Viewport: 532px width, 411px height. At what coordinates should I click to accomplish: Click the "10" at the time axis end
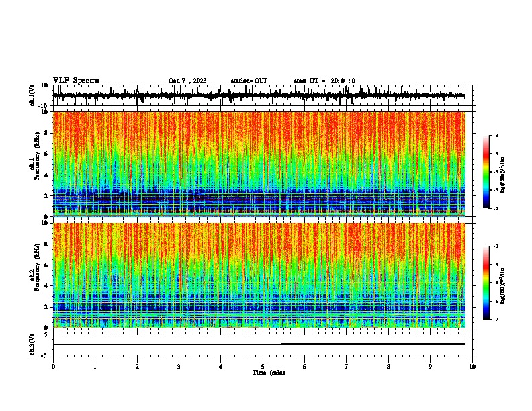pyautogui.click(x=472, y=367)
